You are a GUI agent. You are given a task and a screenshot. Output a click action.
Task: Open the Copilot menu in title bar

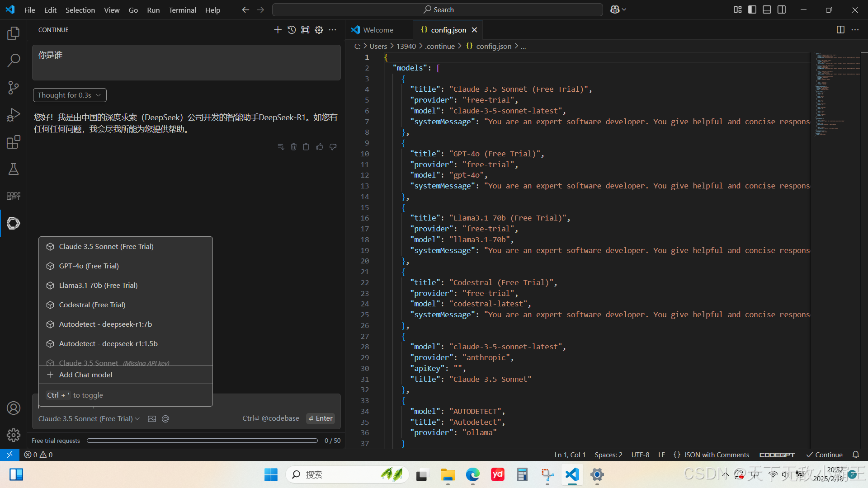618,9
